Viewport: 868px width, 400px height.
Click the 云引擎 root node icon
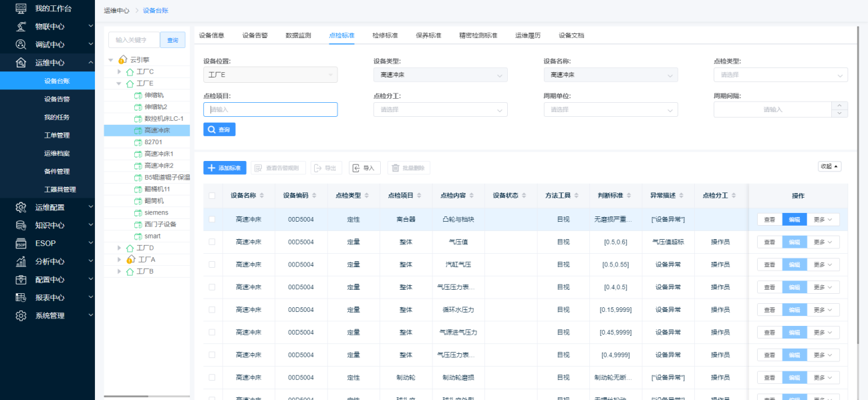click(122, 59)
